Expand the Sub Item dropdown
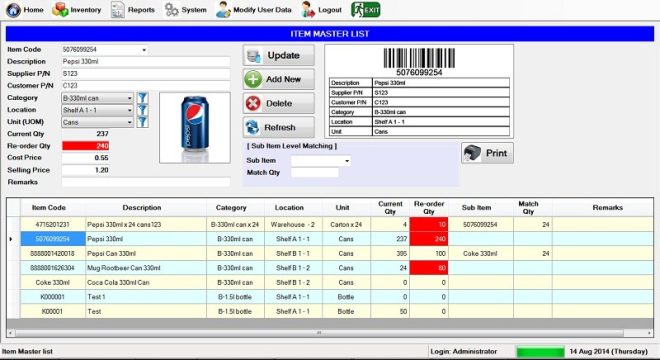660x360 pixels. 347,161
